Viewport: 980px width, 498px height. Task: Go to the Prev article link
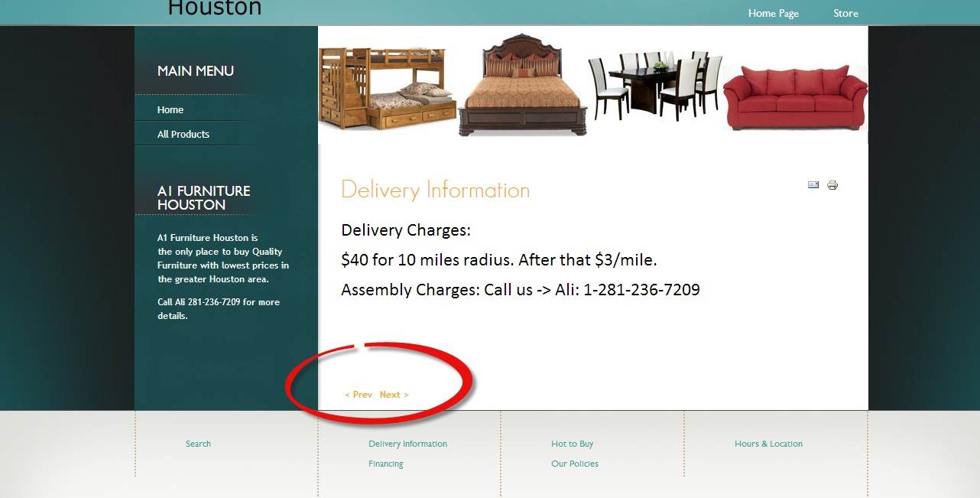click(x=359, y=395)
